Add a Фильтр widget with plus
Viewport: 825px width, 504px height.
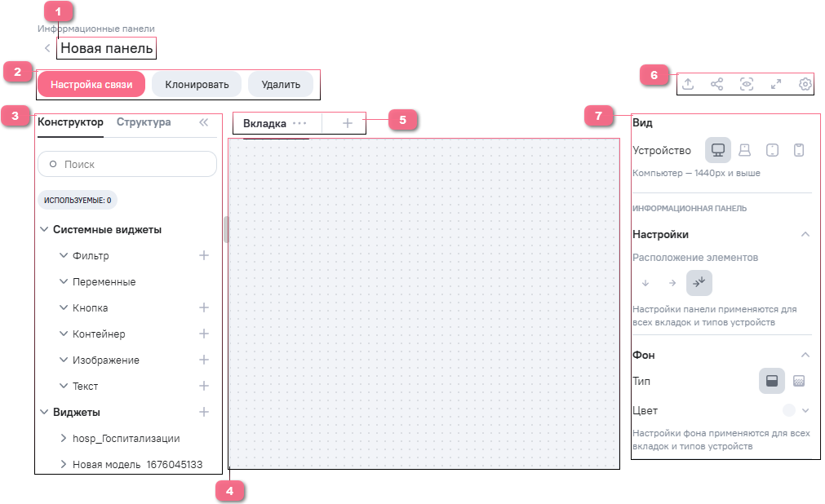[204, 255]
